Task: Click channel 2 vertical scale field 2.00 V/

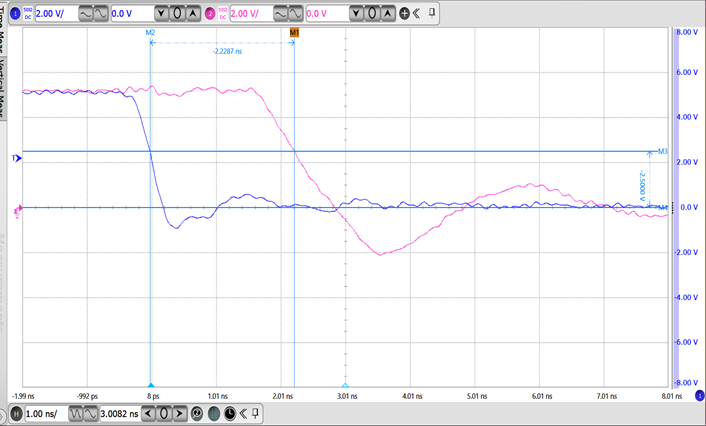Action: click(250, 14)
